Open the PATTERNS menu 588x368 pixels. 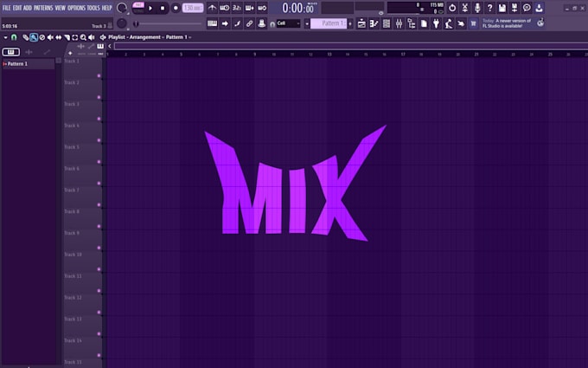(43, 8)
